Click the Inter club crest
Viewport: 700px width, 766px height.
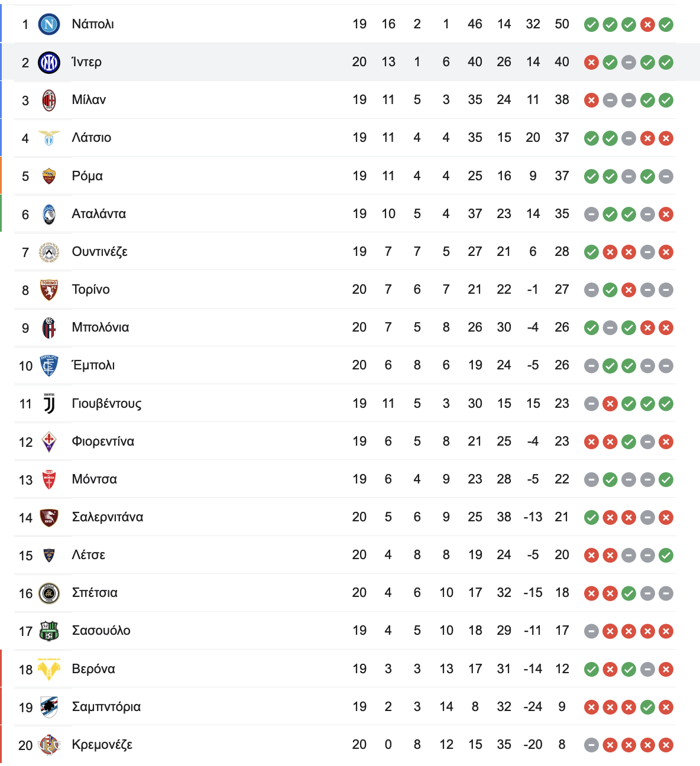[49, 62]
